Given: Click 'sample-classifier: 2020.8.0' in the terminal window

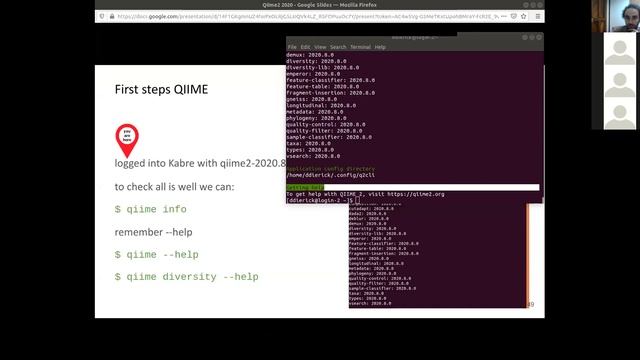Looking at the screenshot, I should click(x=329, y=137).
